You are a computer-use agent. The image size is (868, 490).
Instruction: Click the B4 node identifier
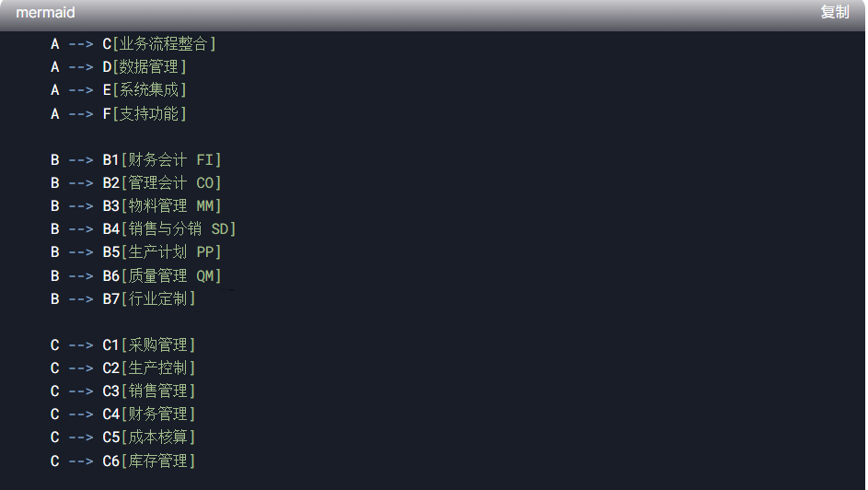[111, 229]
